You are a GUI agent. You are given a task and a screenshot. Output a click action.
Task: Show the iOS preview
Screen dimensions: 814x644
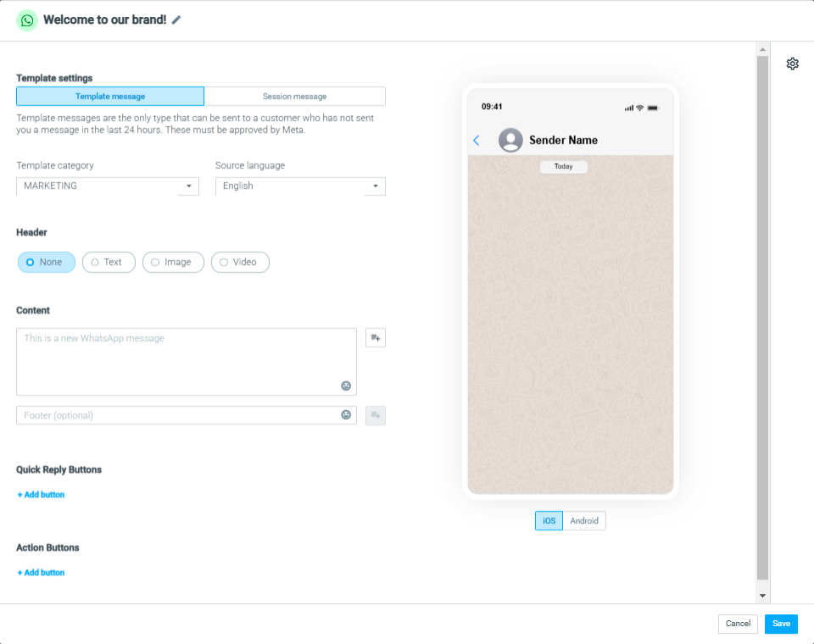pyautogui.click(x=549, y=520)
